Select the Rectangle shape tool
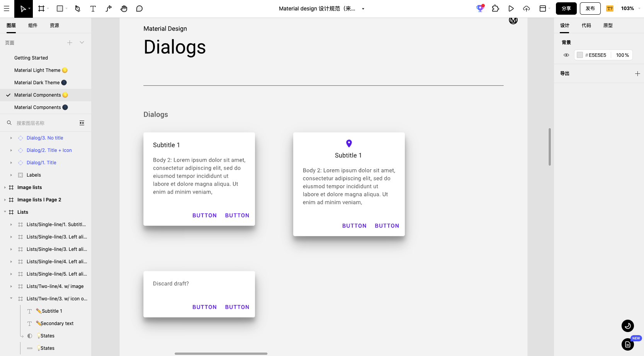Image resolution: width=644 pixels, height=356 pixels. point(60,9)
